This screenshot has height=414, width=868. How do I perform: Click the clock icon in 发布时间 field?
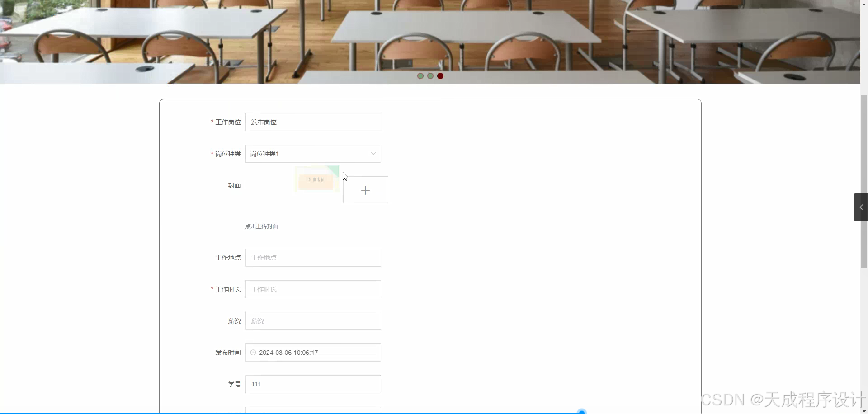click(x=253, y=353)
